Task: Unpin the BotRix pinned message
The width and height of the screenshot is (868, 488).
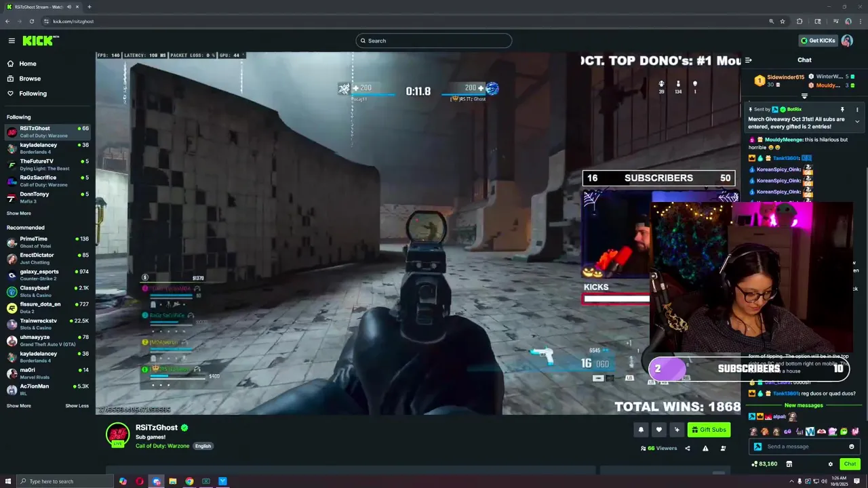Action: 842,109
